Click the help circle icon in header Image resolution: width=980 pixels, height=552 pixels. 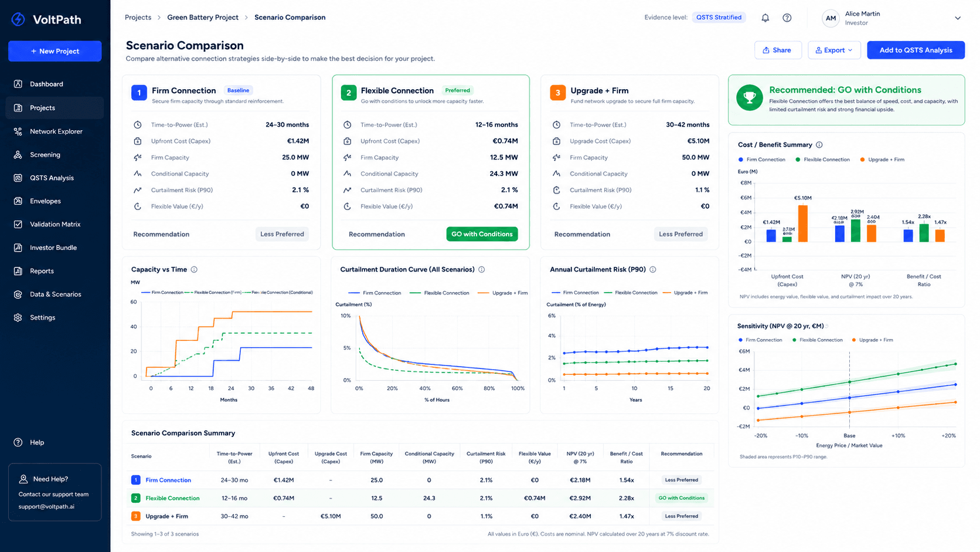pos(787,18)
